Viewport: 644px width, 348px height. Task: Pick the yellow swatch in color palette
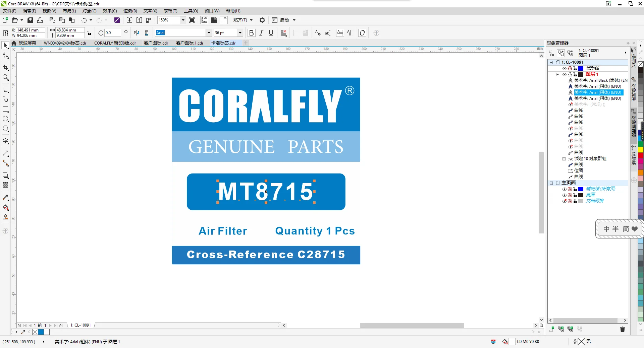[x=640, y=149]
